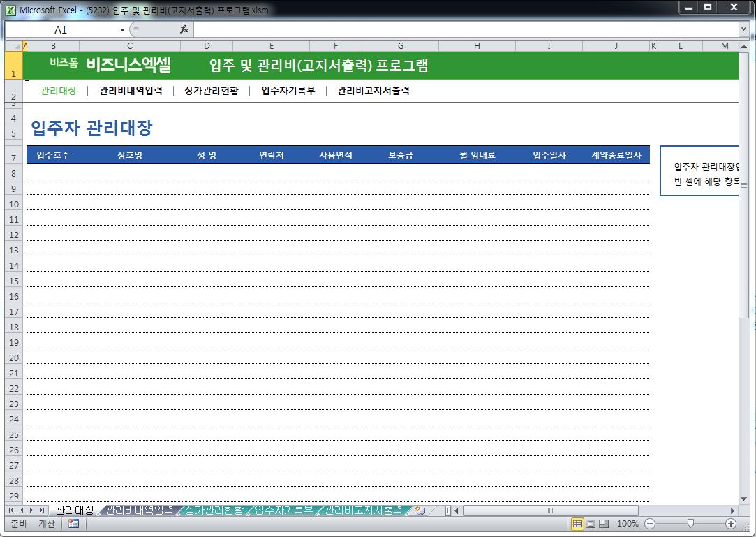Switch to the 관리비고지서출력 sheet tab

[x=363, y=510]
